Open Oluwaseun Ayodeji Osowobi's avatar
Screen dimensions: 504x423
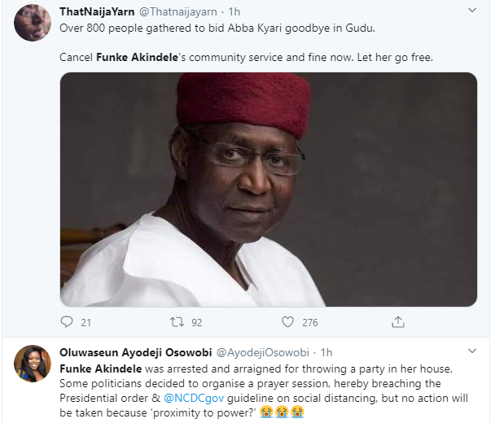[33, 363]
